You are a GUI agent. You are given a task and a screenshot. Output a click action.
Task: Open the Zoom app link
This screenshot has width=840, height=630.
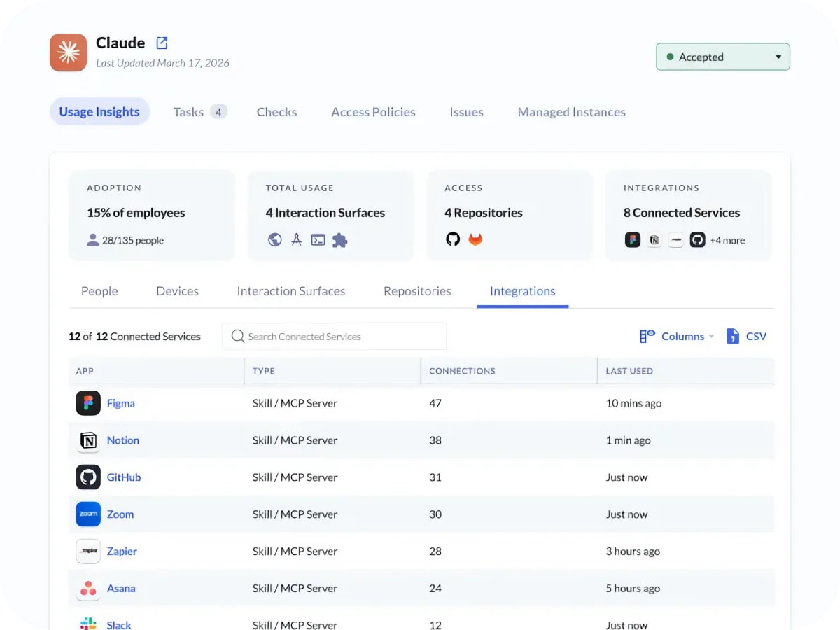click(x=120, y=514)
